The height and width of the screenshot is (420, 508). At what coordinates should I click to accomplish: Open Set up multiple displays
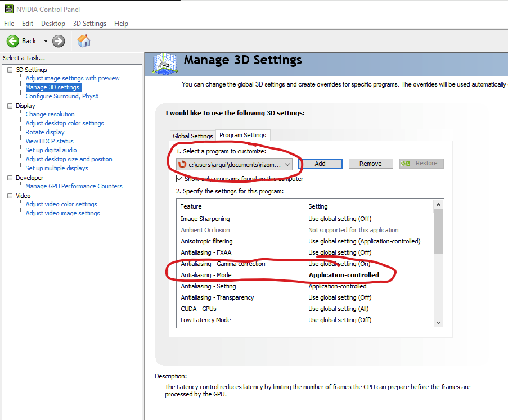click(57, 168)
